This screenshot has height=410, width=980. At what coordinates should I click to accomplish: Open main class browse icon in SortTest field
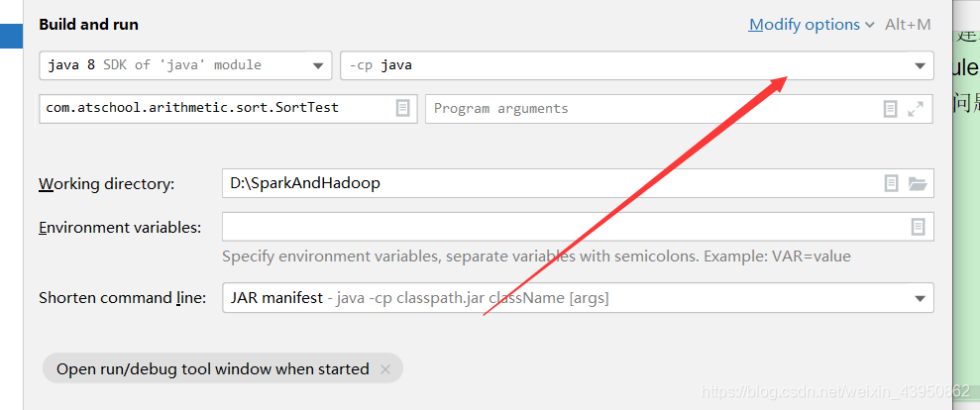tap(403, 108)
